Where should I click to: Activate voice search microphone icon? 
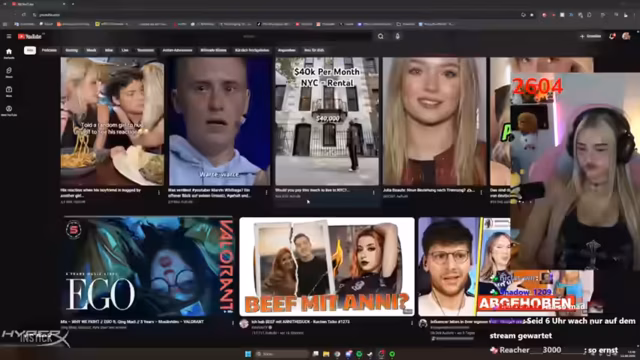(397, 36)
